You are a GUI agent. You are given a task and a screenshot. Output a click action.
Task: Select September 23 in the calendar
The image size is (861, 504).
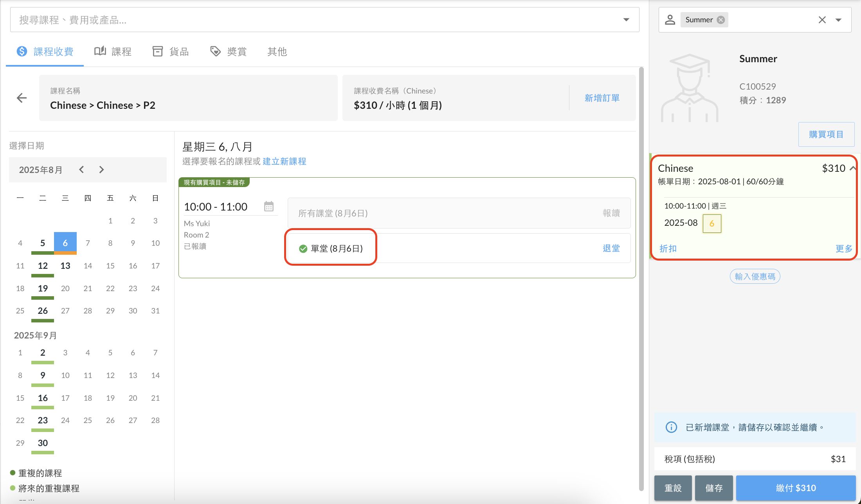pyautogui.click(x=43, y=420)
